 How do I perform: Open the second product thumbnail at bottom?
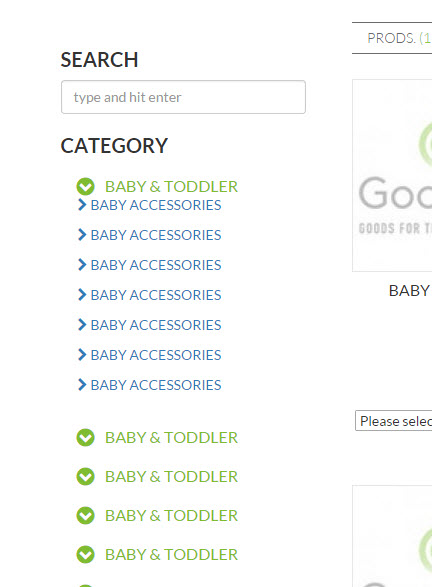(392, 536)
